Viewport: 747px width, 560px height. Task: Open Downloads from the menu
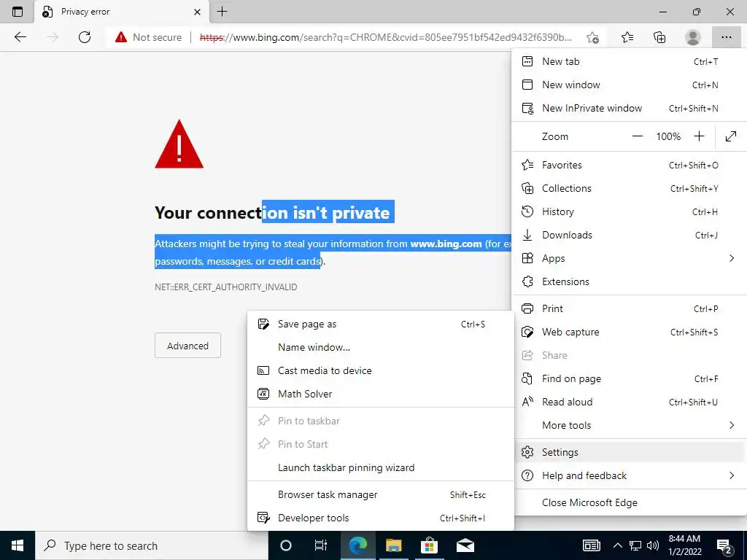(x=629, y=236)
